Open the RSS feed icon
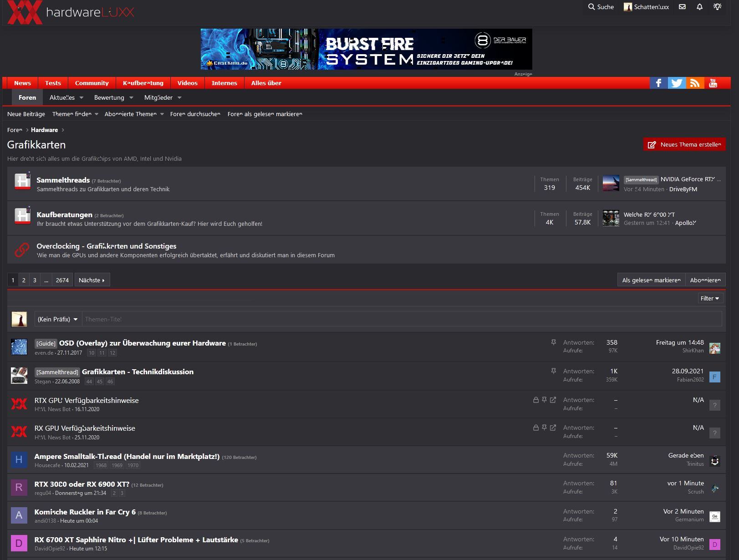Screen dimensions: 739x560 click(695, 83)
